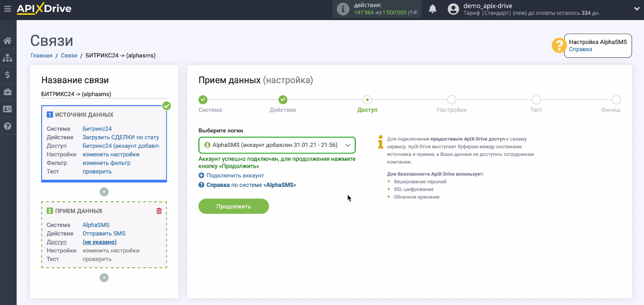This screenshot has width=644, height=305.
Task: Click the actions info icon in header
Action: (342, 9)
